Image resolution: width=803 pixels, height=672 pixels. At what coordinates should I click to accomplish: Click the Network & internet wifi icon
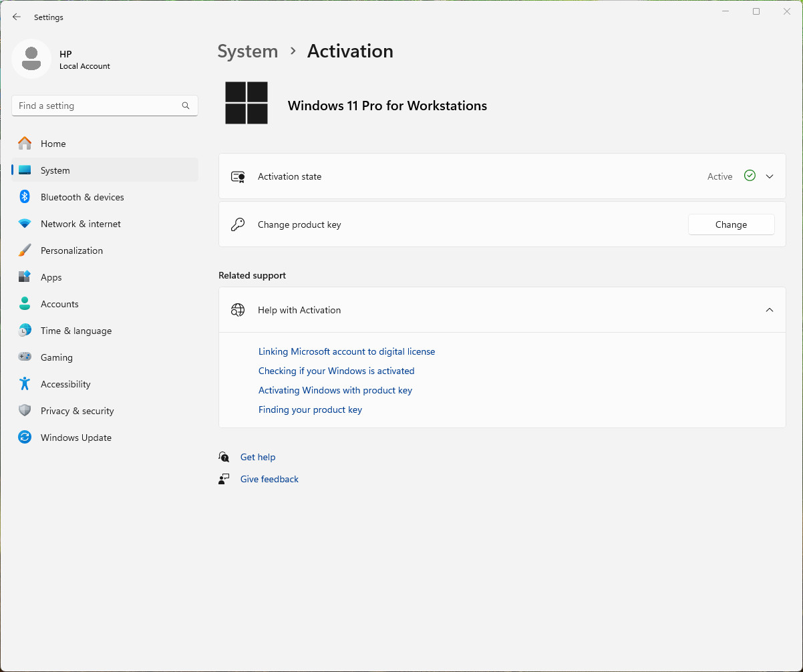point(25,224)
